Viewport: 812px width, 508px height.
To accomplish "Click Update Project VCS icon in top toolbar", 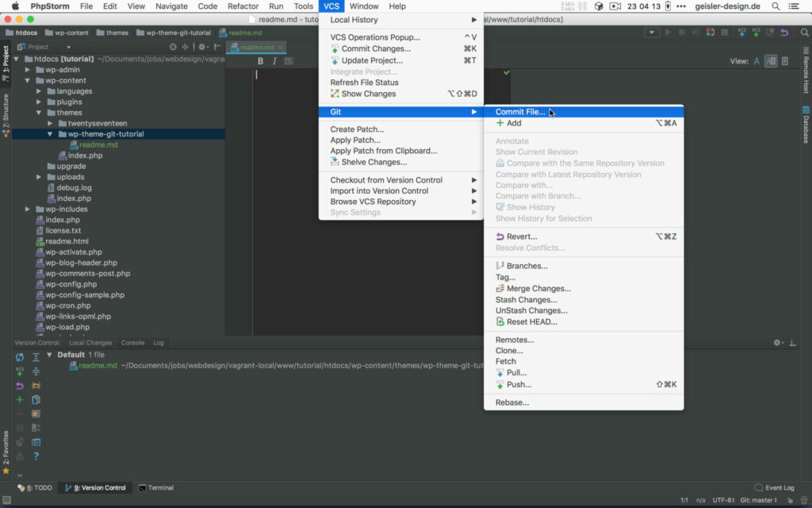I will pyautogui.click(x=741, y=32).
